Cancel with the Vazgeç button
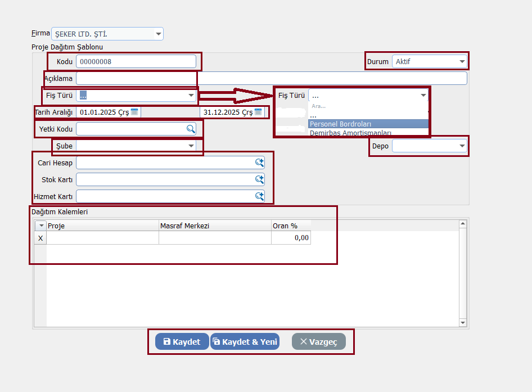Viewport: 532px width, 392px height. [318, 341]
